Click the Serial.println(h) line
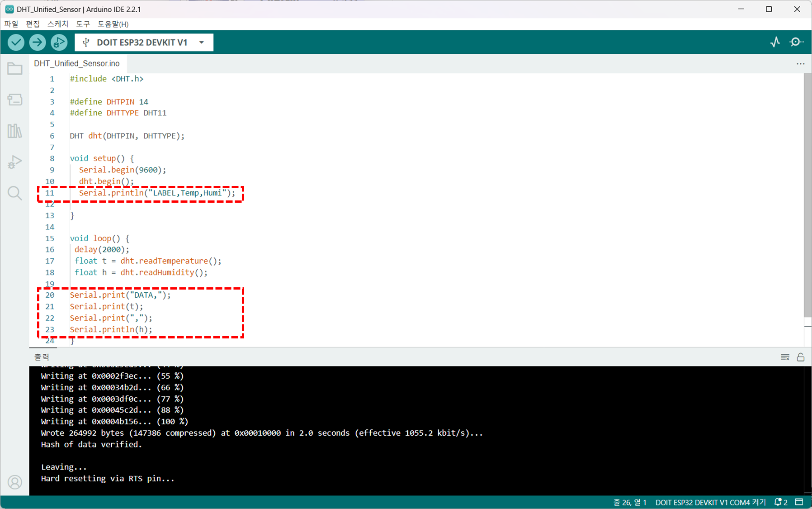Viewport: 812px width, 509px height. 111,329
